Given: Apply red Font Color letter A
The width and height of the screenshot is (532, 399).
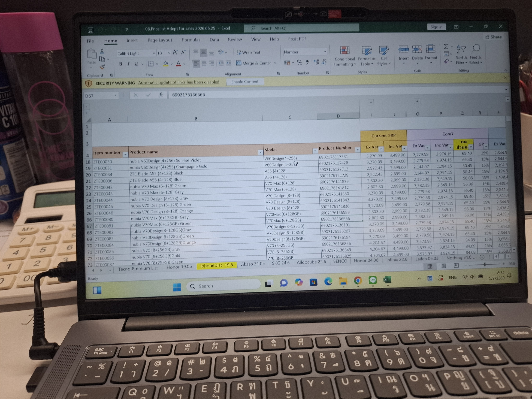Looking at the screenshot, I should (178, 64).
